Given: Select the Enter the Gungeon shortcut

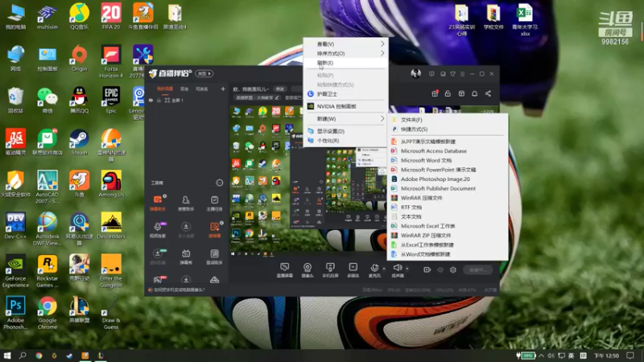Looking at the screenshot, I should point(111,270).
